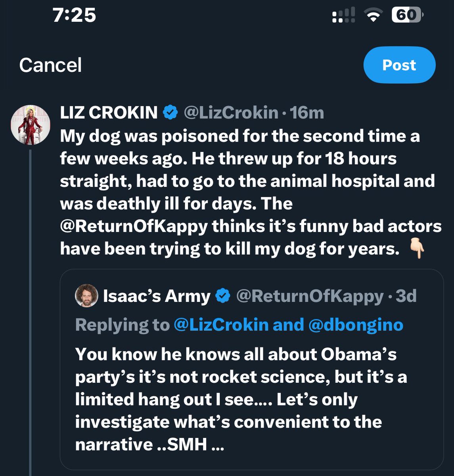Tap the LIZ CROKIN display name

click(109, 113)
